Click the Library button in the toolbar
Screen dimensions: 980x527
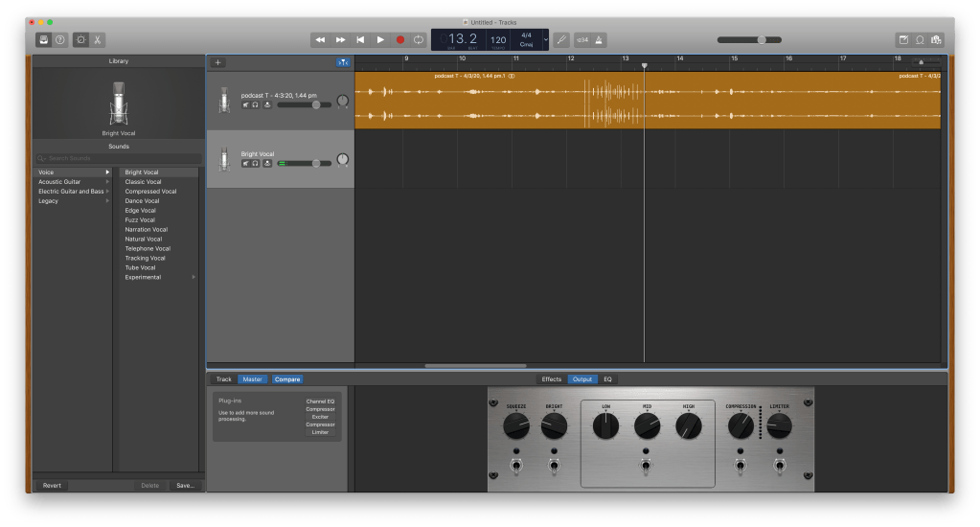click(x=44, y=39)
